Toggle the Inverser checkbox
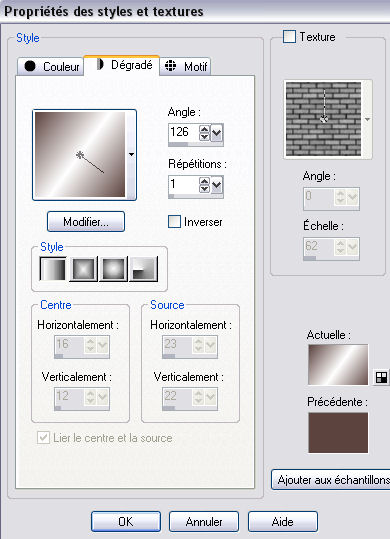 pos(174,222)
